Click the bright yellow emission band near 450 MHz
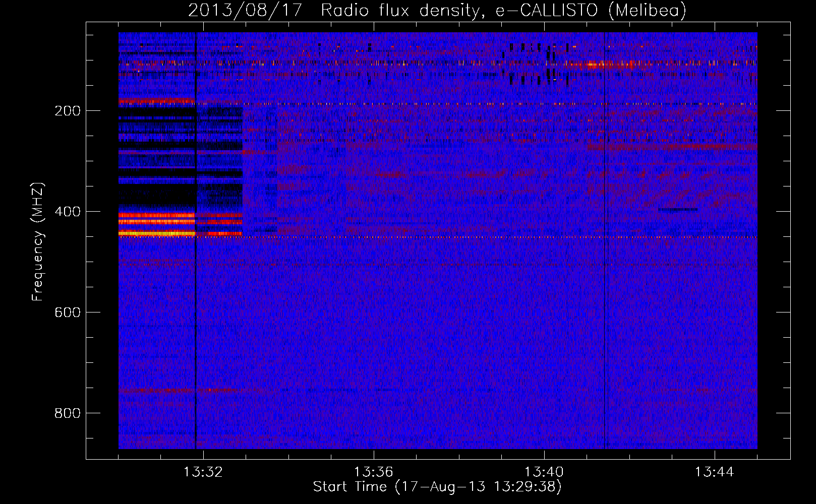The width and height of the screenshot is (816, 504). point(157,233)
